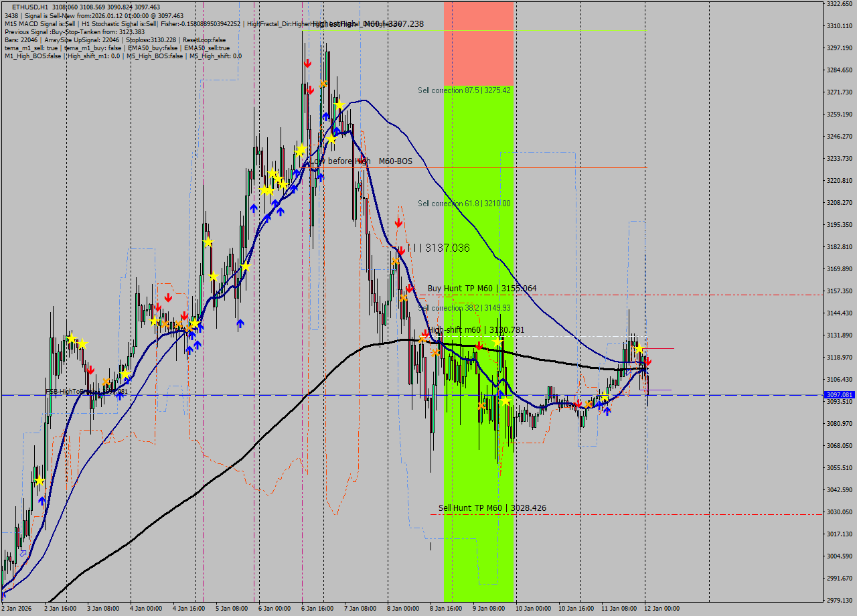Select the 3097.081 current price tag
The height and width of the screenshot is (616, 857).
[840, 396]
